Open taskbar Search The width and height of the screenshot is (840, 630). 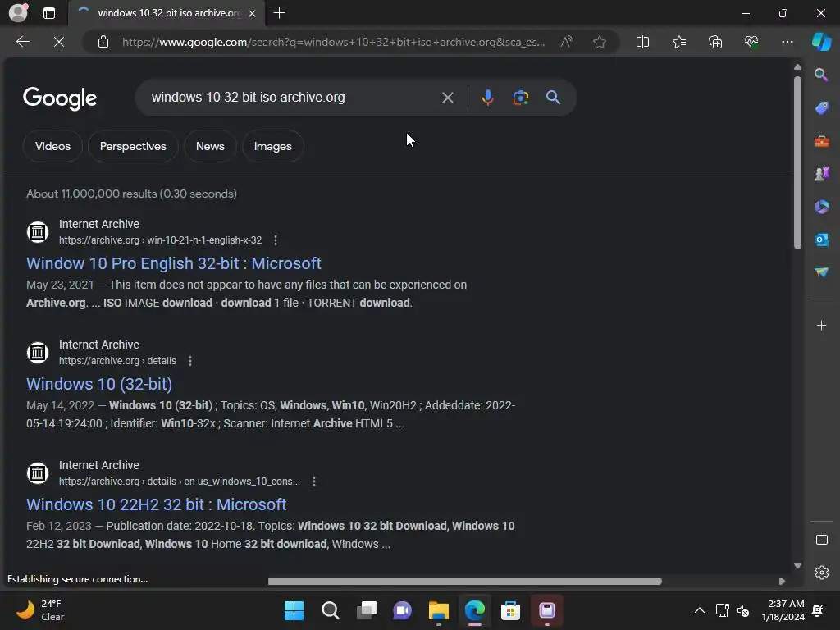point(330,610)
